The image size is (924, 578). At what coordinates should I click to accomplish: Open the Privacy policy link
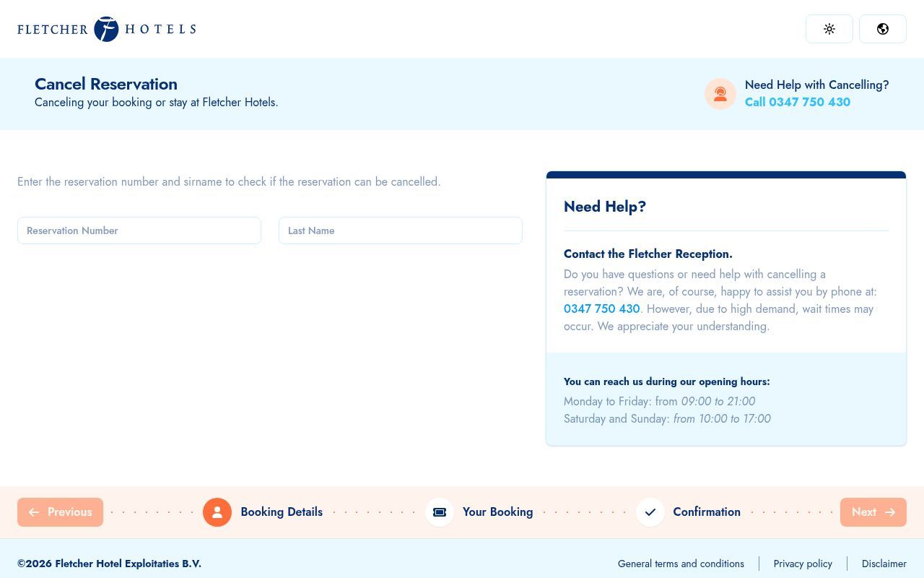click(x=803, y=564)
